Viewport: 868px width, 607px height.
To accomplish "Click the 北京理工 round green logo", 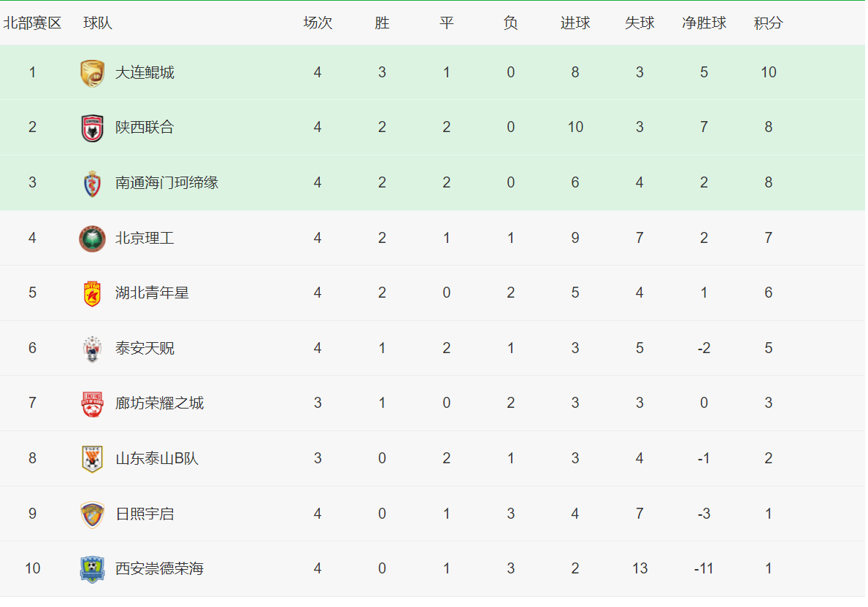I will pos(93,239).
